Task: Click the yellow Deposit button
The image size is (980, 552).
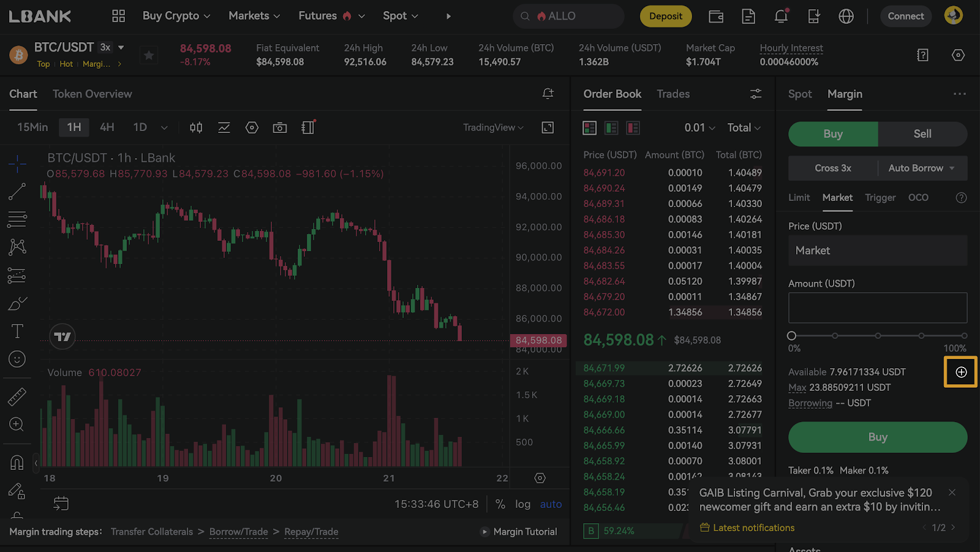Action: [665, 17]
